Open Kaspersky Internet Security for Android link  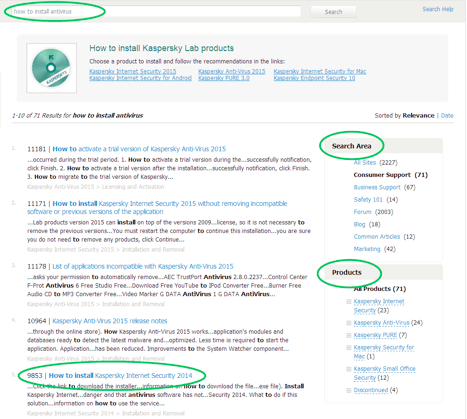[140, 78]
